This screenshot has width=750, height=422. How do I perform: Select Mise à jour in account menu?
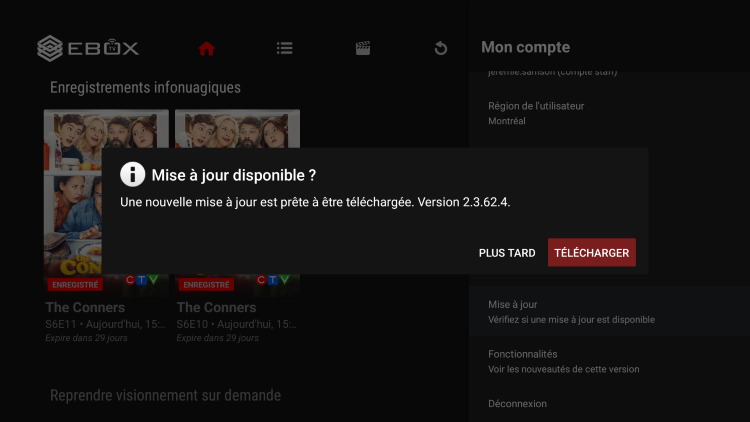pyautogui.click(x=571, y=311)
